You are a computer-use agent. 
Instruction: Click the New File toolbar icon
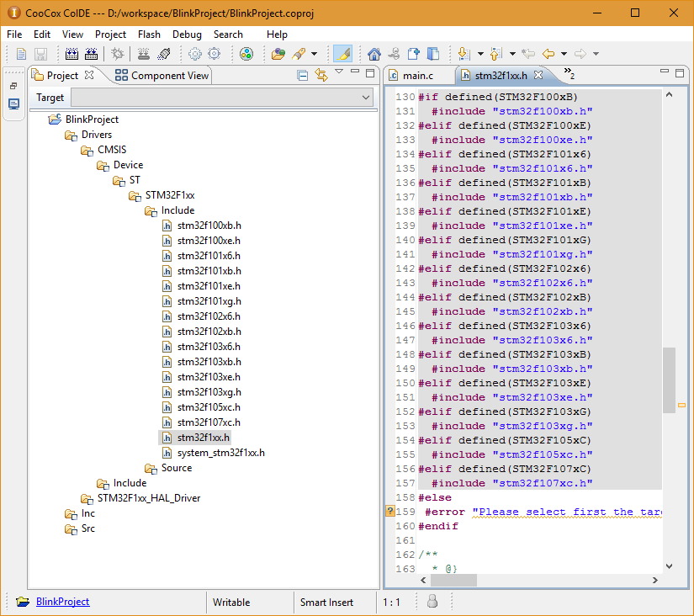coord(21,54)
